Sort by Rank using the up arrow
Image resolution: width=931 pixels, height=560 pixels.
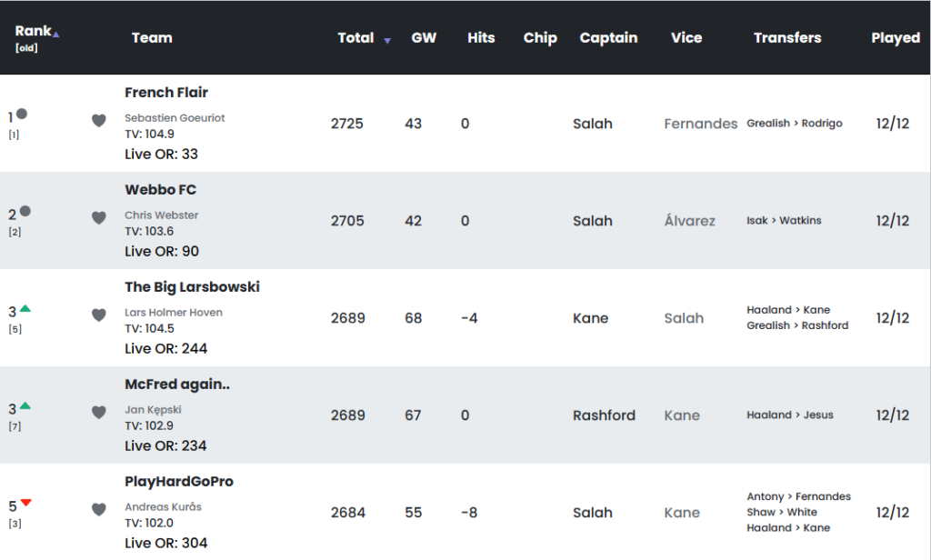click(55, 35)
